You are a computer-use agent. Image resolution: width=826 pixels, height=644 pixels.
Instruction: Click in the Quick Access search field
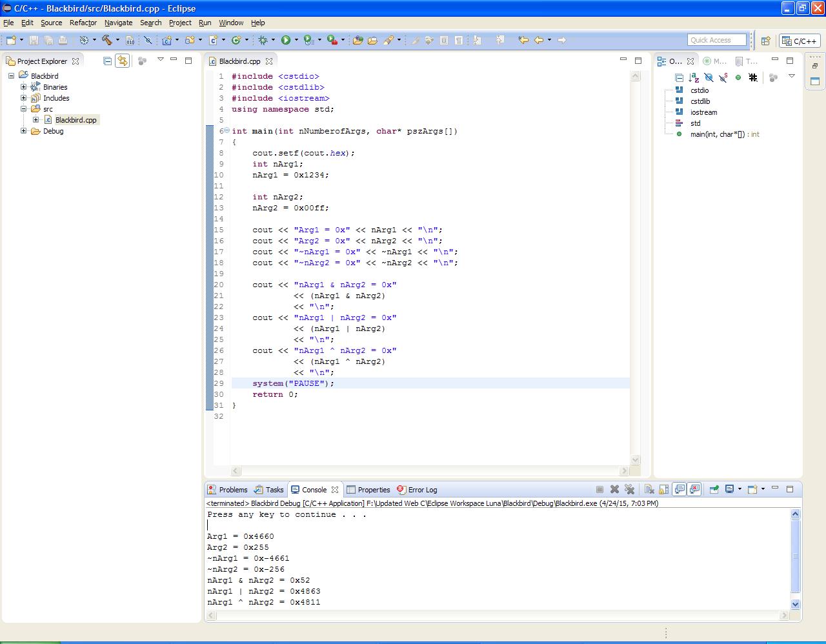click(x=716, y=40)
